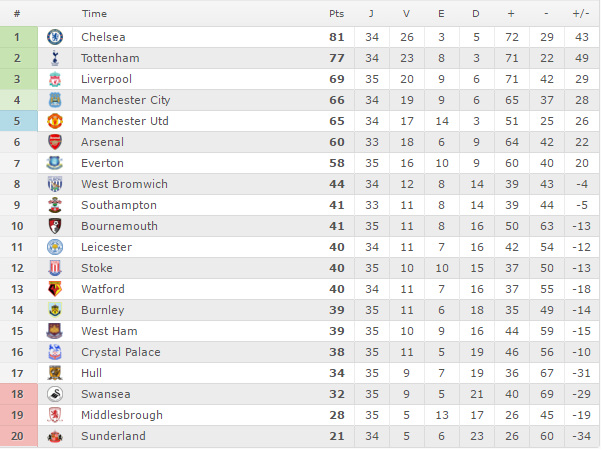Click the Time column header

(x=94, y=14)
